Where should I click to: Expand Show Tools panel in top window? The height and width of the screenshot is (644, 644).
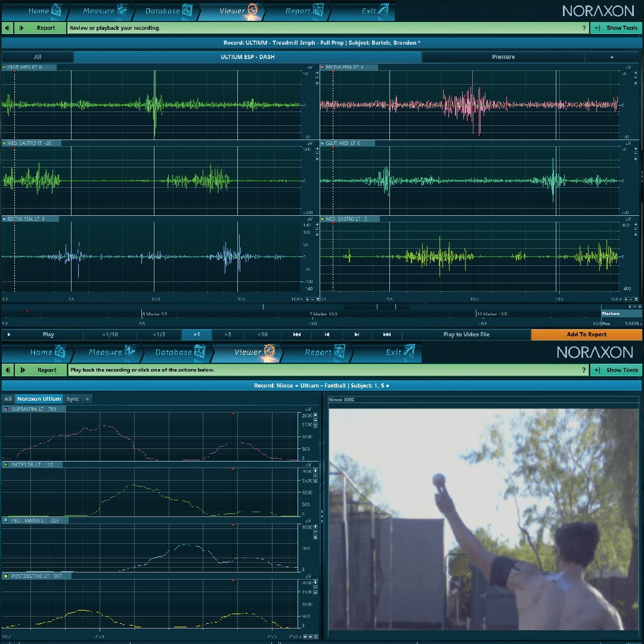click(x=617, y=28)
